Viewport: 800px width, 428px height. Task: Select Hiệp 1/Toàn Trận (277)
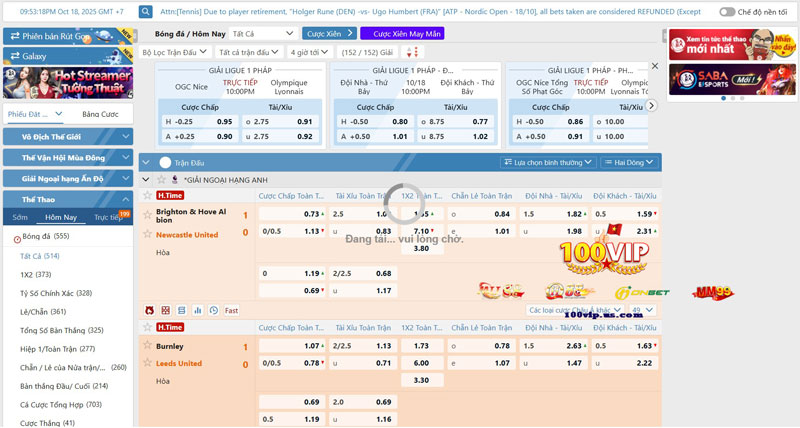[58, 349]
